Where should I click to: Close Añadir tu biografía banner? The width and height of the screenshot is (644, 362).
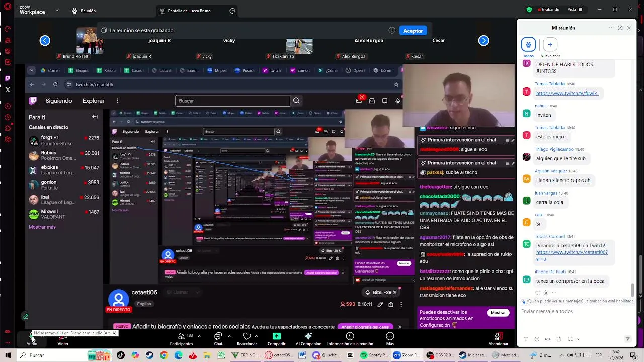(x=400, y=327)
